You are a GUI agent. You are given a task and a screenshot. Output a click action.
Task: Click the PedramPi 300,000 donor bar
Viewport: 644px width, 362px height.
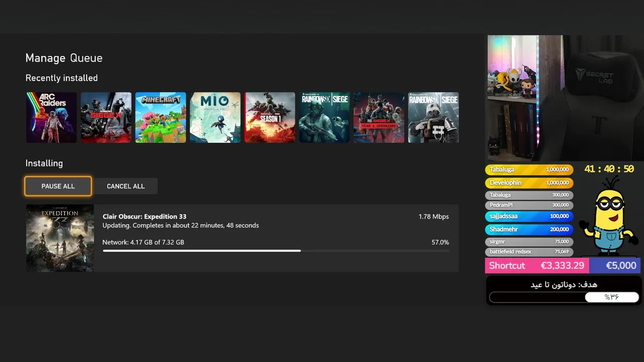529,205
